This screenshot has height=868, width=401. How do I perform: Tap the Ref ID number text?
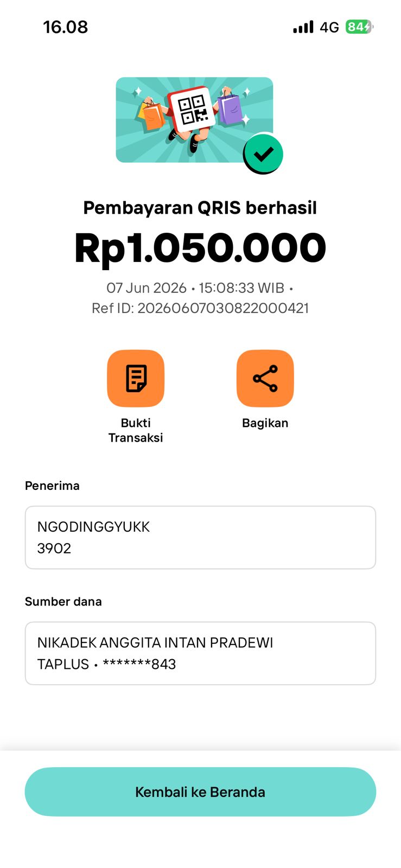tap(200, 308)
